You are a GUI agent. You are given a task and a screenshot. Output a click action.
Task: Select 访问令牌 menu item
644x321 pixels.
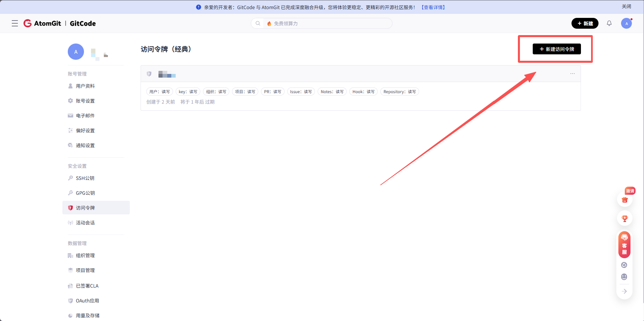[x=96, y=208]
